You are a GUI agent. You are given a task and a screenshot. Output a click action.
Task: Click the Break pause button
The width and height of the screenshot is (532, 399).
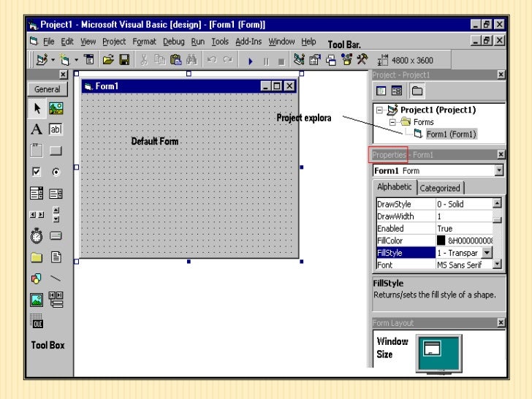pyautogui.click(x=266, y=61)
